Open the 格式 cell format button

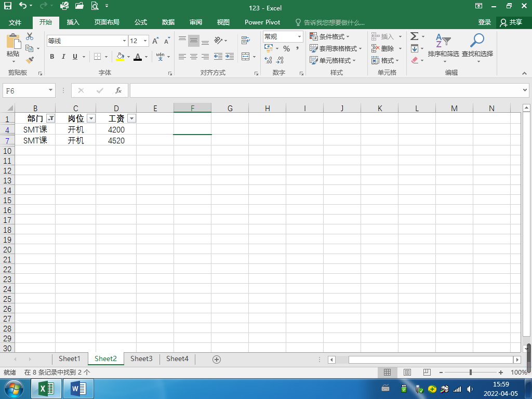pos(385,60)
